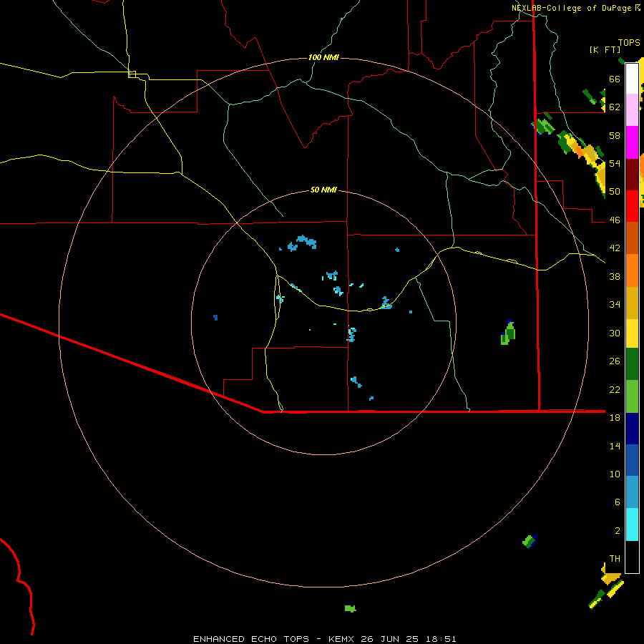Click the [K FT] units label
Screen dimensions: 644x644
coord(605,49)
